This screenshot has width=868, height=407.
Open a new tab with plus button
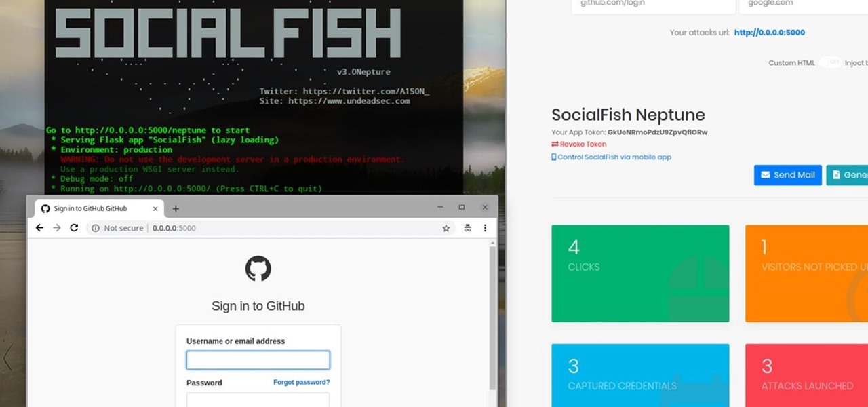point(176,208)
